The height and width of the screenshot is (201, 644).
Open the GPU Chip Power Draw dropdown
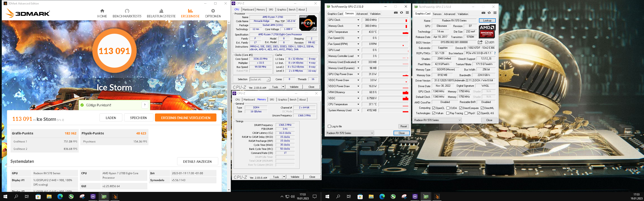pyautogui.click(x=358, y=74)
